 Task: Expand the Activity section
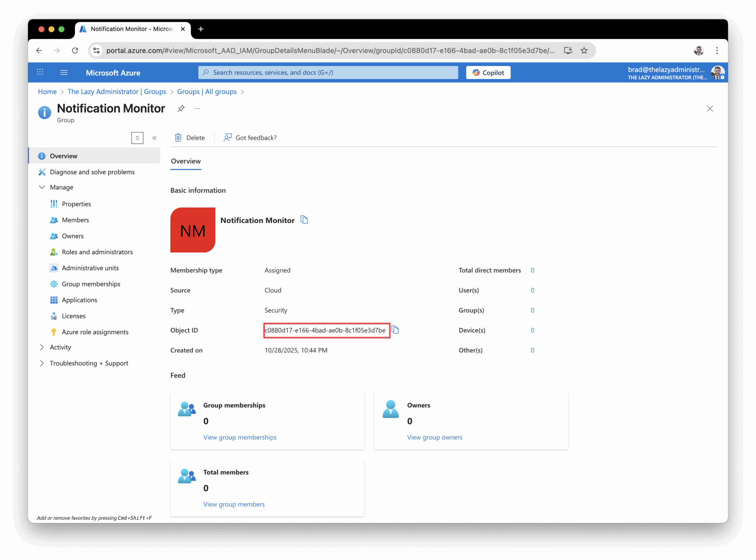(42, 347)
